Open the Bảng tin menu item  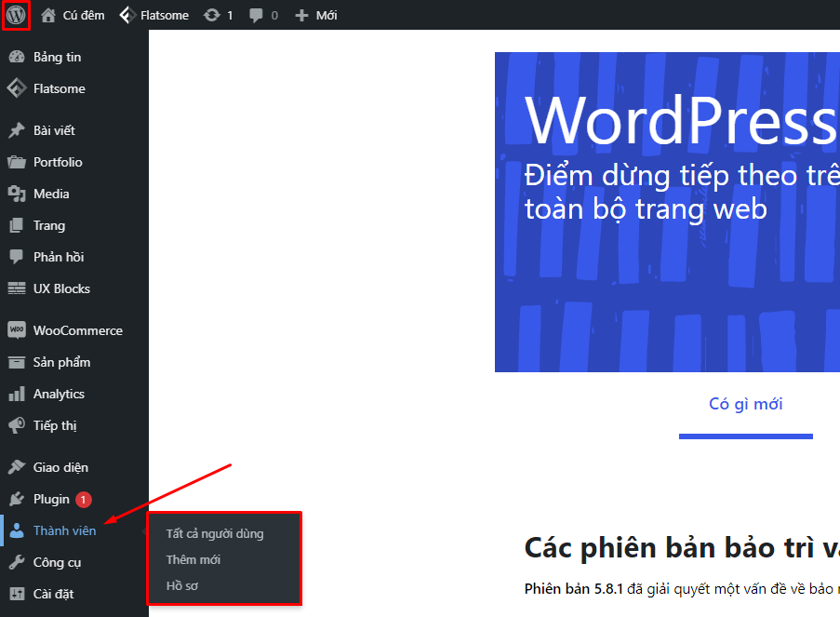pos(58,57)
